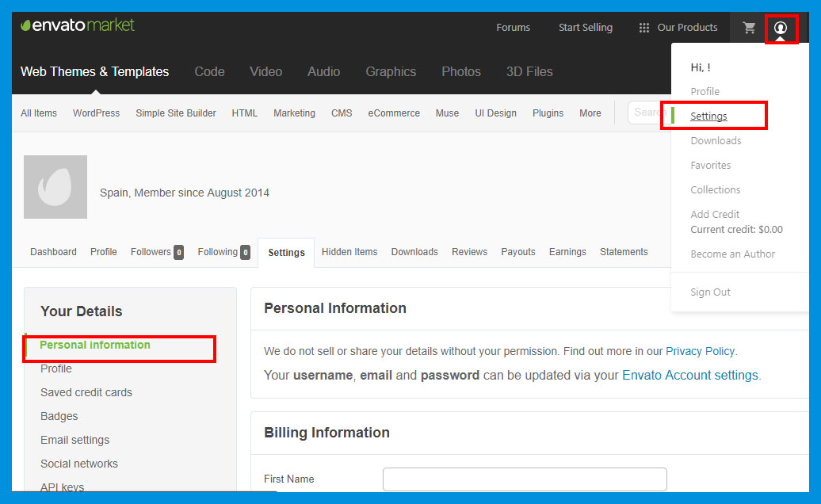Screen dimensions: 821x504
Task: Choose Collections in account dropdown
Action: [x=716, y=190]
